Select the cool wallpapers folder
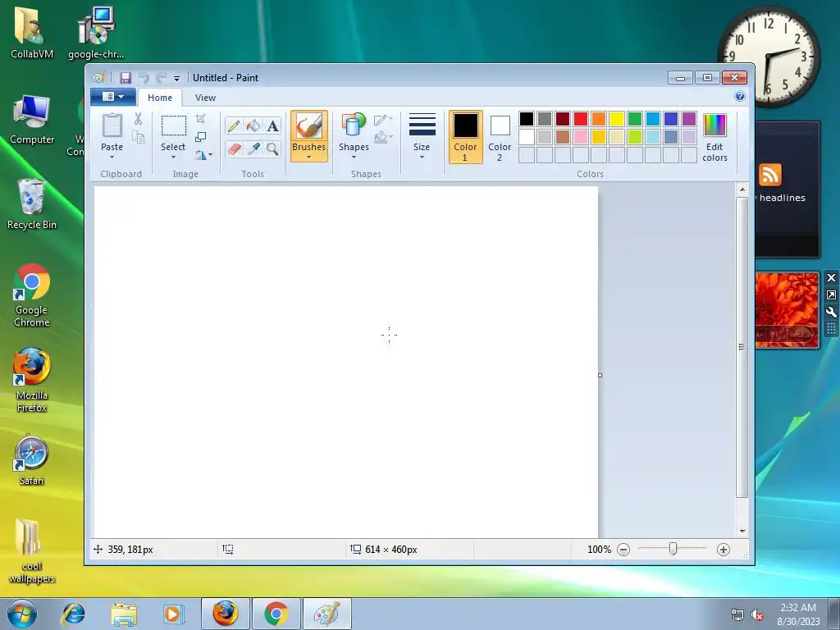This screenshot has height=630, width=840. click(32, 551)
